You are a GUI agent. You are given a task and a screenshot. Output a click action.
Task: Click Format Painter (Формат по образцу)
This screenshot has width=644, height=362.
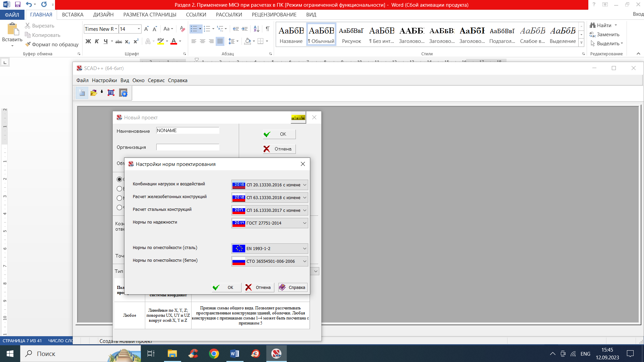(x=52, y=44)
